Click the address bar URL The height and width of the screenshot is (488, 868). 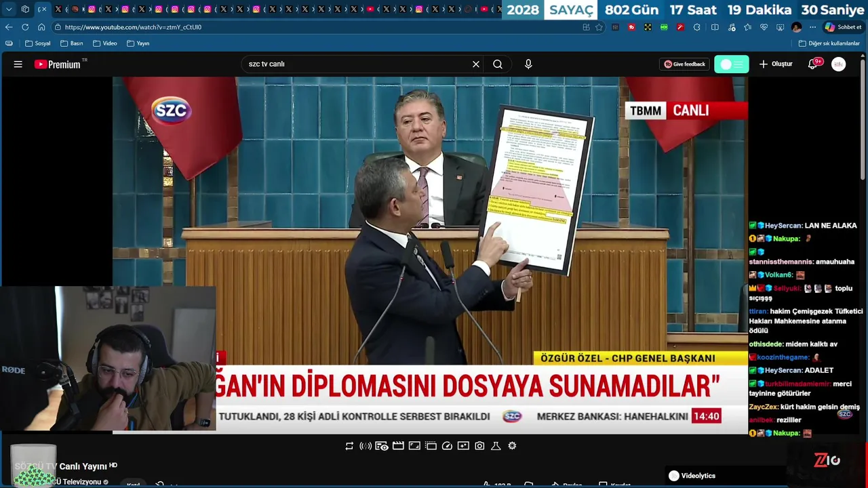pos(133,27)
